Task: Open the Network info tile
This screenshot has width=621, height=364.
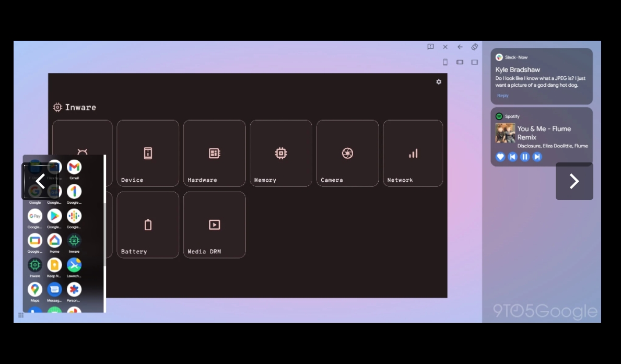Action: pyautogui.click(x=413, y=154)
